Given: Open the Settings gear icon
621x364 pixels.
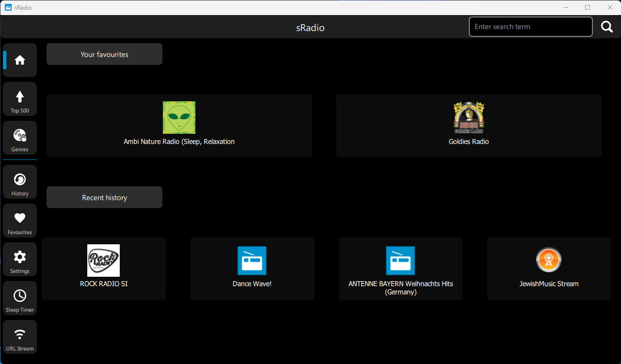Looking at the screenshot, I should (x=20, y=257).
